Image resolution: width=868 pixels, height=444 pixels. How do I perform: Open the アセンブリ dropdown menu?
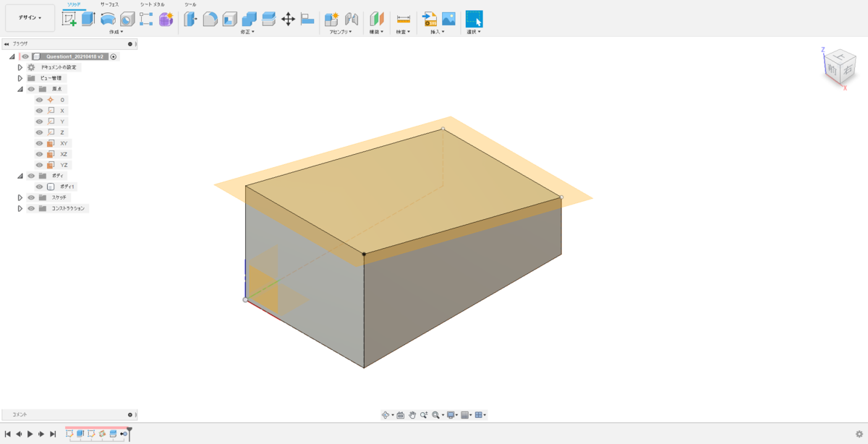click(341, 32)
